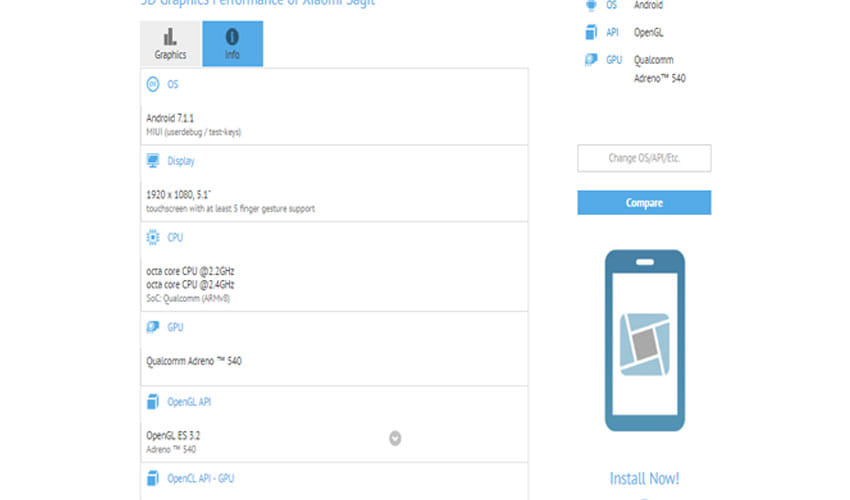Open the Change OS/API/Etc. selector
Screen dimensions: 850x500
point(644,158)
